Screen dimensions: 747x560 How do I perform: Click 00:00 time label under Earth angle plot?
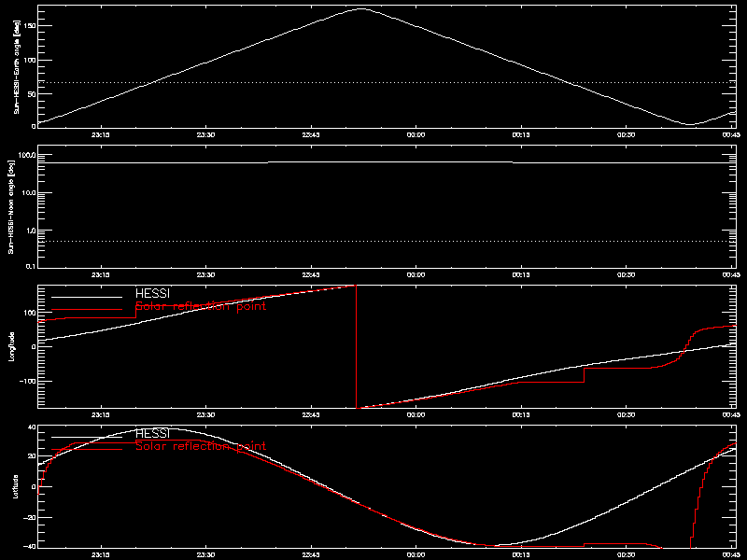coord(416,134)
